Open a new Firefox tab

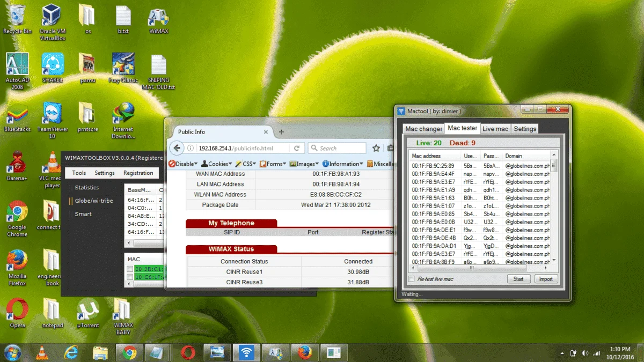click(x=281, y=132)
